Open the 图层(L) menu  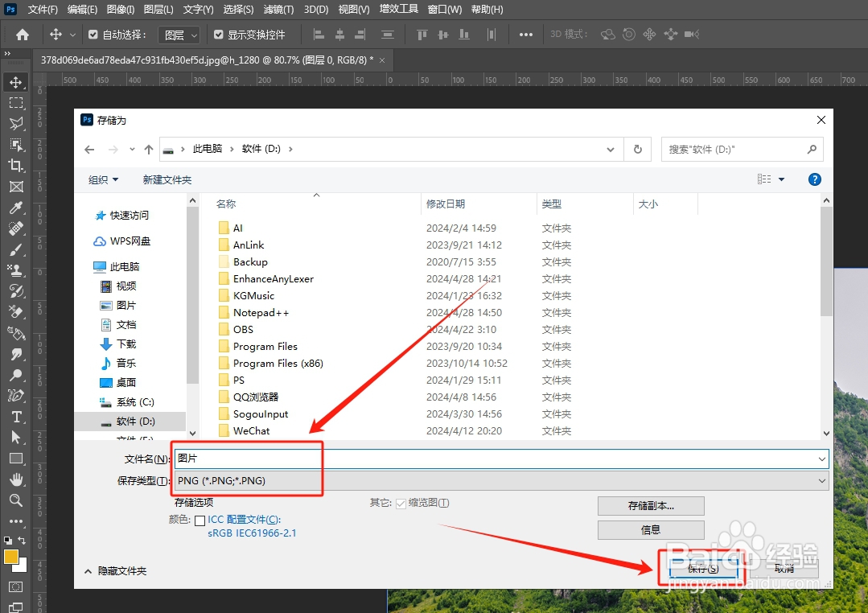point(158,10)
